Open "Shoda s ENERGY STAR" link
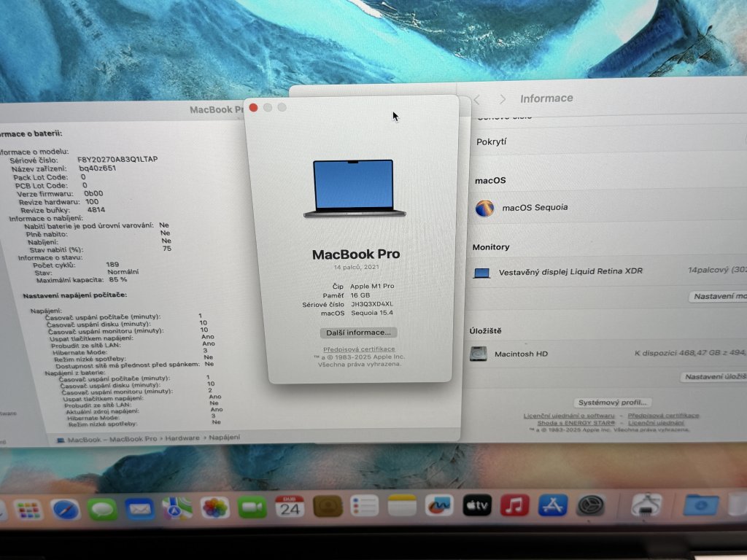747x560 pixels. tap(576, 423)
